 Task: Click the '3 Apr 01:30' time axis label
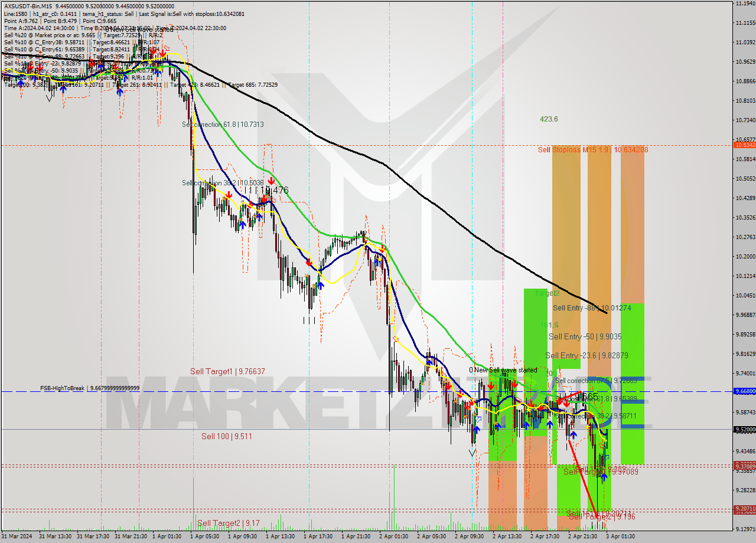coord(620,537)
